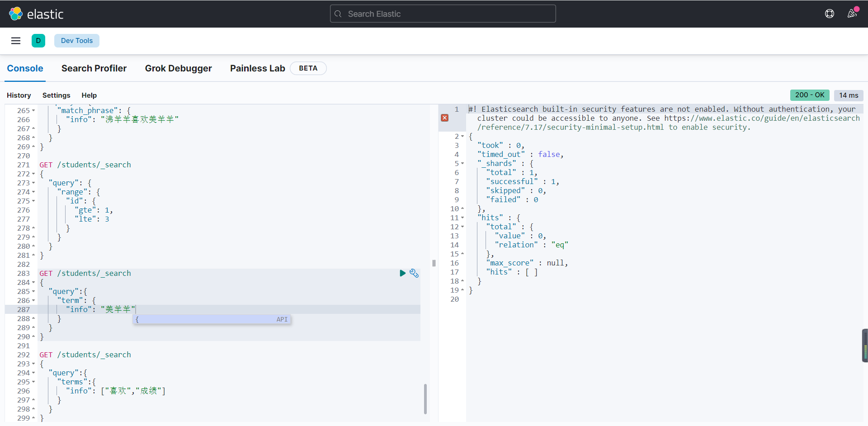Viewport: 868px width, 426px height.
Task: Collapse the fold at editor line 293
Action: coord(33,364)
